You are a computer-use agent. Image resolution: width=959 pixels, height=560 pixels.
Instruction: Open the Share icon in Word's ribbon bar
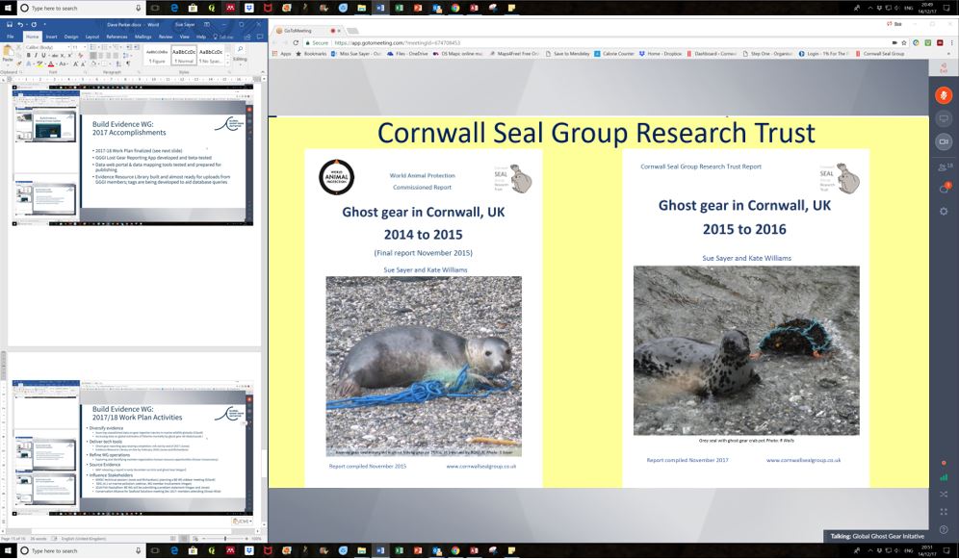point(247,37)
